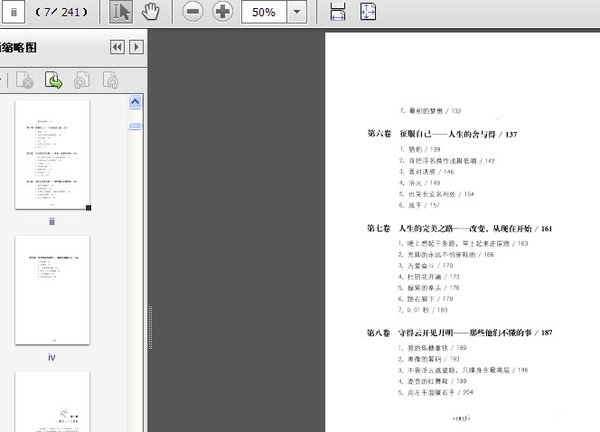The image size is (600, 432).
Task: Select page iii thumbnail
Action: coord(52,154)
